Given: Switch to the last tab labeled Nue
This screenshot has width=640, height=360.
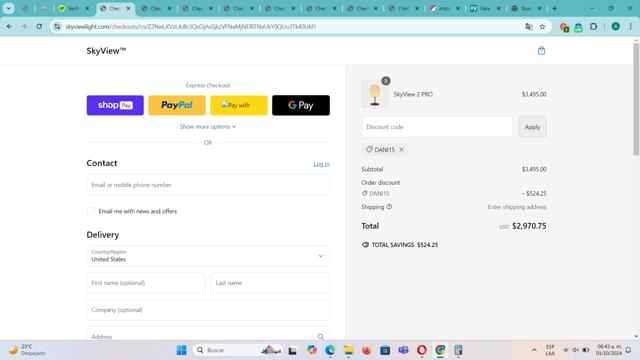Looking at the screenshot, I should 526,8.
